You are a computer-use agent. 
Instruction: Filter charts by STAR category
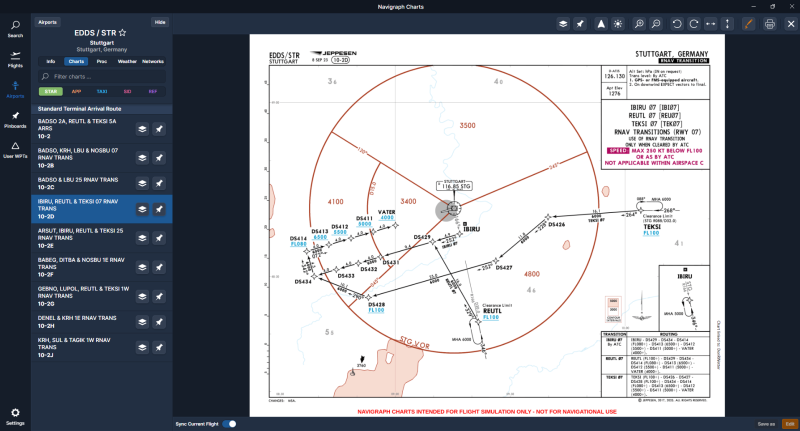point(51,91)
